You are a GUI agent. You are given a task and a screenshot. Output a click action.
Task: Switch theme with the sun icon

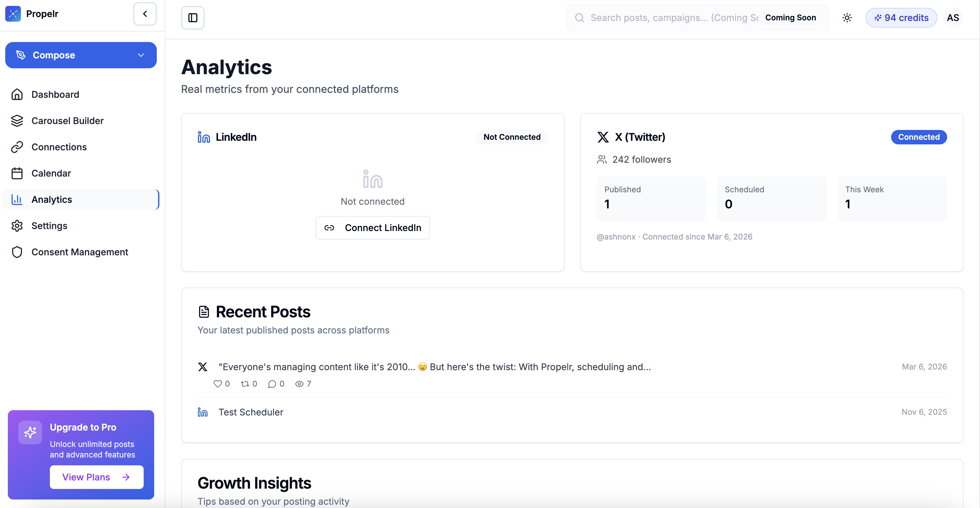(x=847, y=18)
